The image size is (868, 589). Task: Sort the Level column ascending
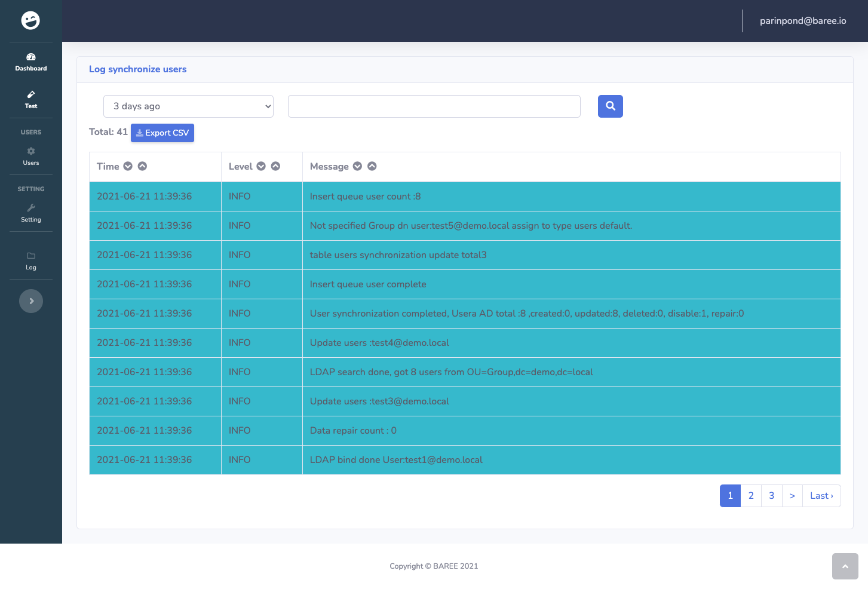[276, 166]
